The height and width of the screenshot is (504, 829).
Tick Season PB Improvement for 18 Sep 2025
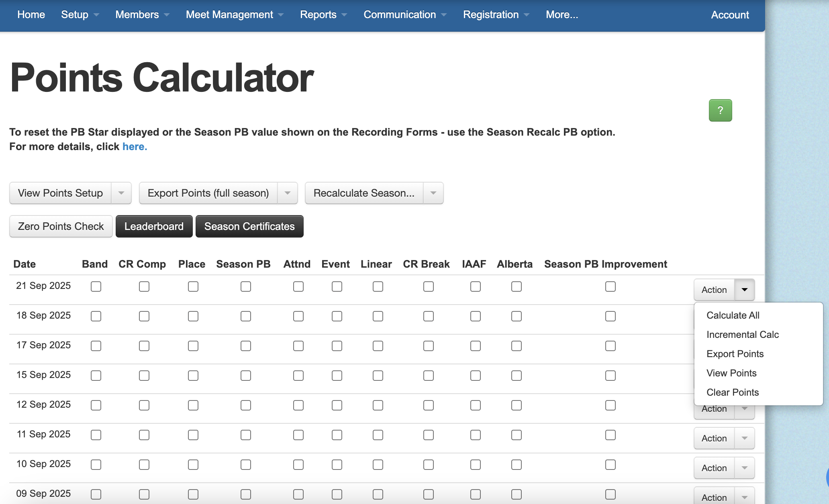[x=611, y=316]
